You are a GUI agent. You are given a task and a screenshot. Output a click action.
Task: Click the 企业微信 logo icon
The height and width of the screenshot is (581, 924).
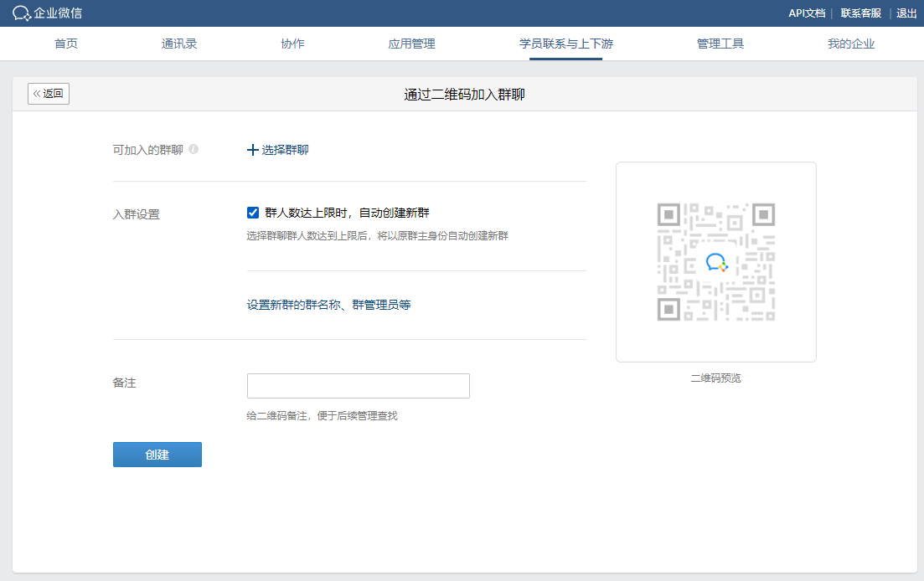coord(21,13)
